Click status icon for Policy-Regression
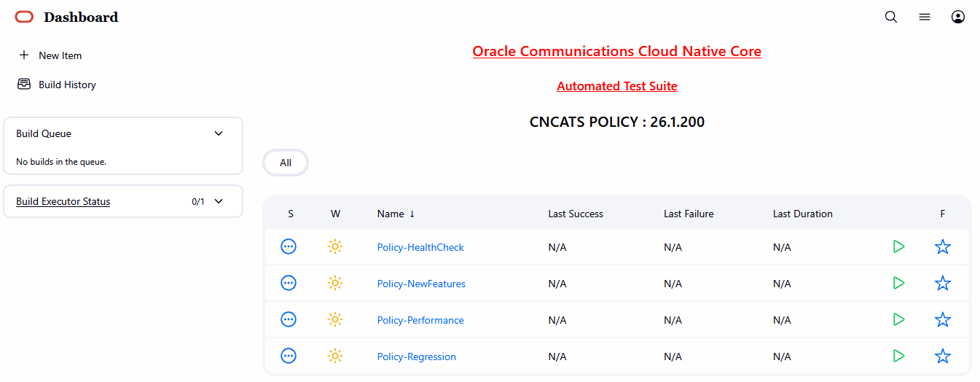The image size is (980, 382). click(289, 356)
